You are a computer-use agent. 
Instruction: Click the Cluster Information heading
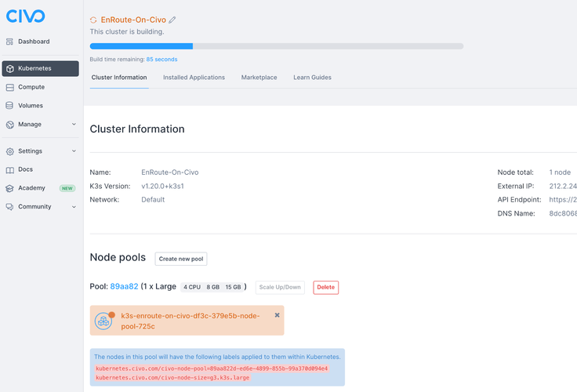(137, 129)
